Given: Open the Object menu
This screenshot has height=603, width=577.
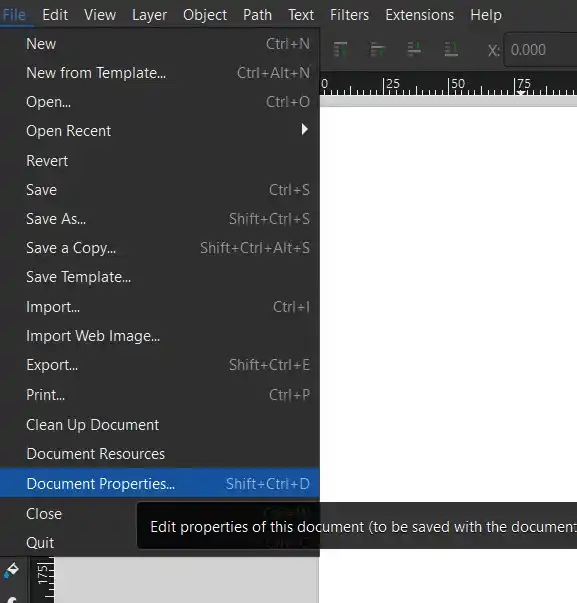Looking at the screenshot, I should pyautogui.click(x=205, y=15).
